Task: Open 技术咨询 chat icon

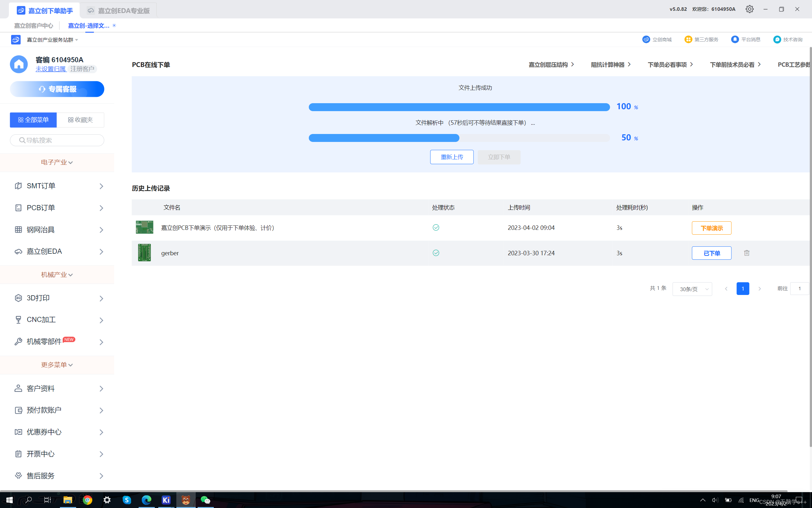Action: click(x=777, y=39)
